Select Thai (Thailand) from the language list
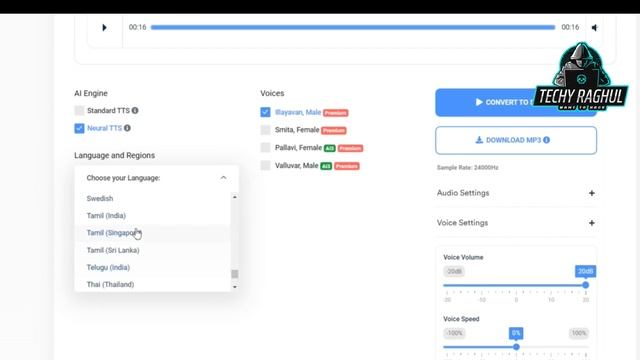 [153, 284]
